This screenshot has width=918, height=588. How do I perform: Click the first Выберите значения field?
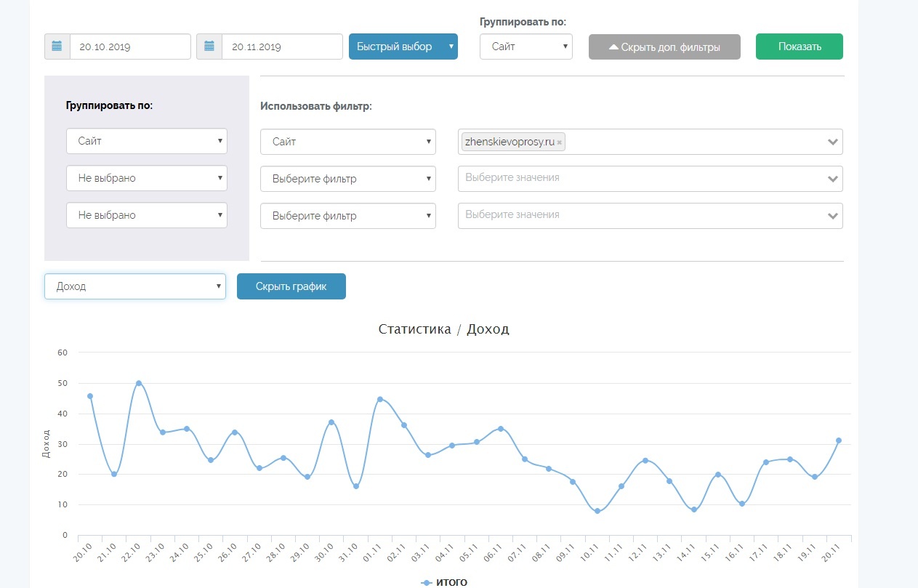pos(640,178)
